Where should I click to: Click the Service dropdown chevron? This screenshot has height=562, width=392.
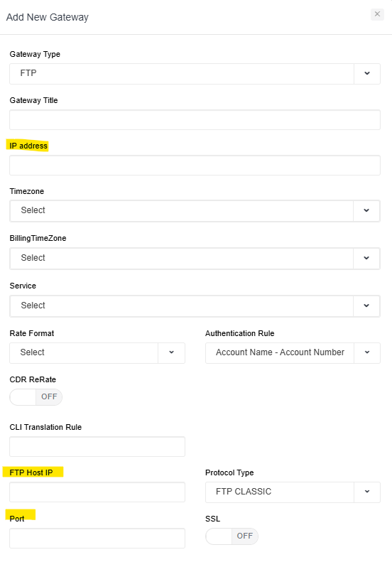click(x=366, y=306)
